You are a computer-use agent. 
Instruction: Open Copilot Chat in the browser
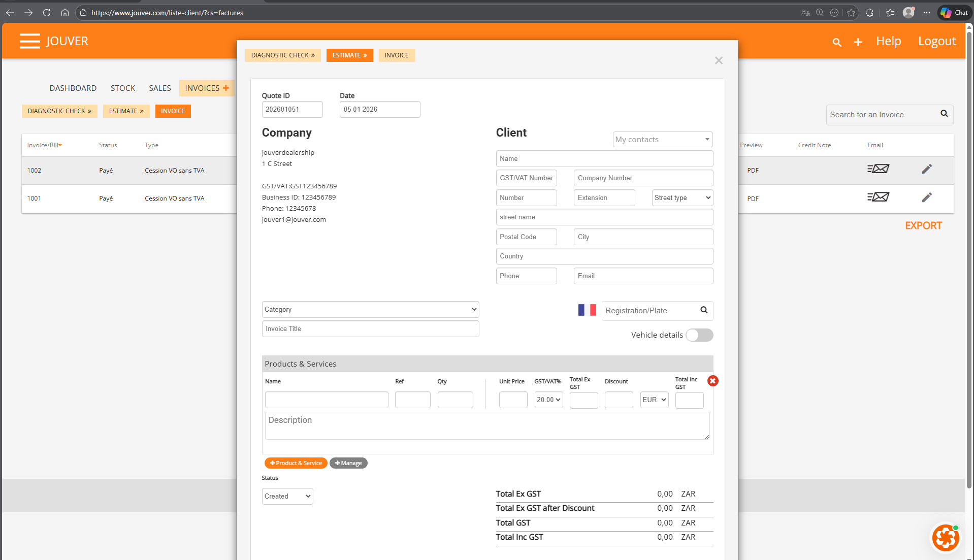pos(954,13)
